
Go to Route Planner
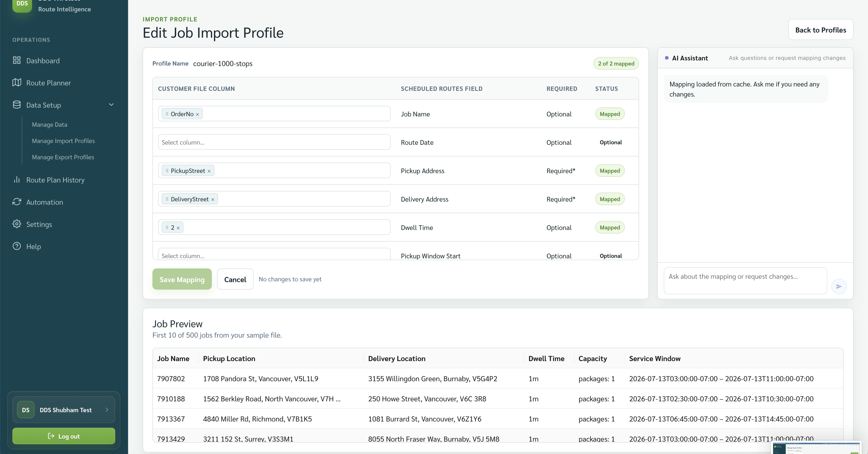tap(49, 83)
